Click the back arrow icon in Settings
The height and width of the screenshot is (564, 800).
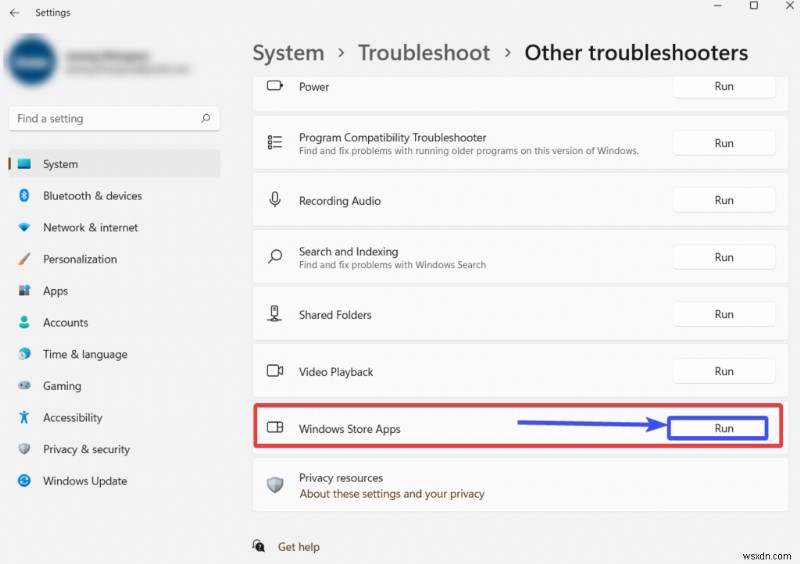pyautogui.click(x=14, y=13)
